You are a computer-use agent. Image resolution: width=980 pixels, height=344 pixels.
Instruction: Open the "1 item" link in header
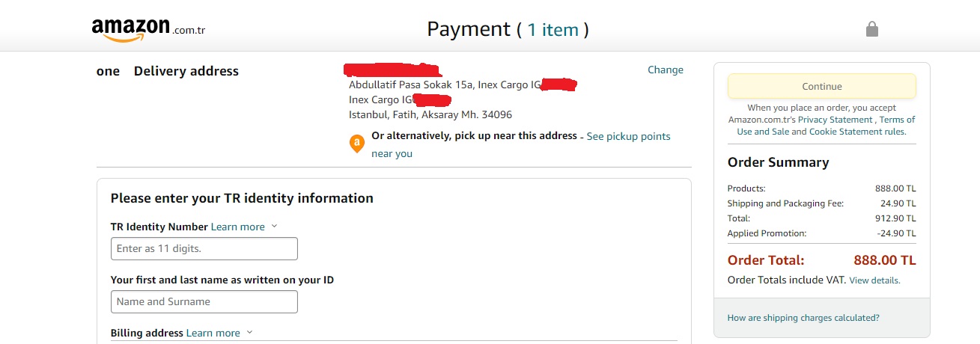coord(553,30)
